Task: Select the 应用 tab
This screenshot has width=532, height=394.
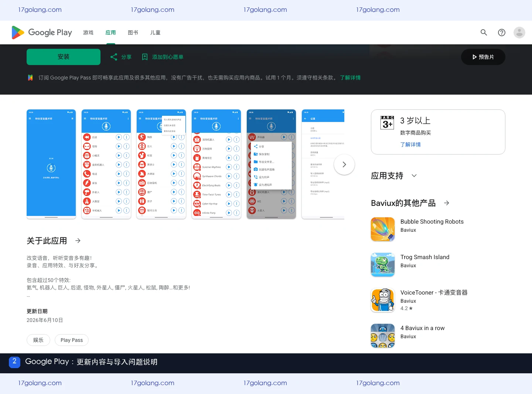Action: click(110, 33)
